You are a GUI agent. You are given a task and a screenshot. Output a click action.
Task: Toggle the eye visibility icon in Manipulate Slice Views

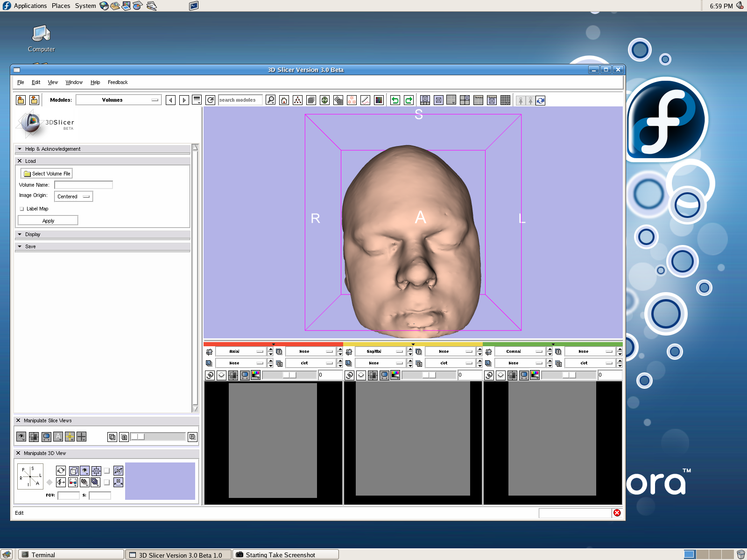(x=21, y=437)
